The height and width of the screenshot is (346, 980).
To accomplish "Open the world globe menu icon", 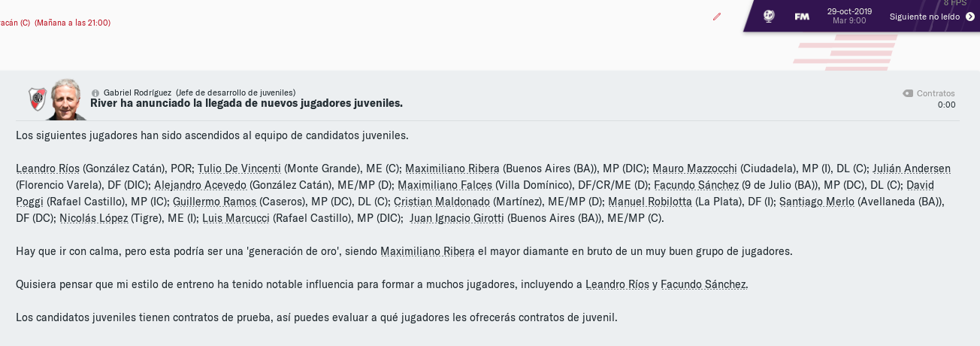I will click(769, 16).
